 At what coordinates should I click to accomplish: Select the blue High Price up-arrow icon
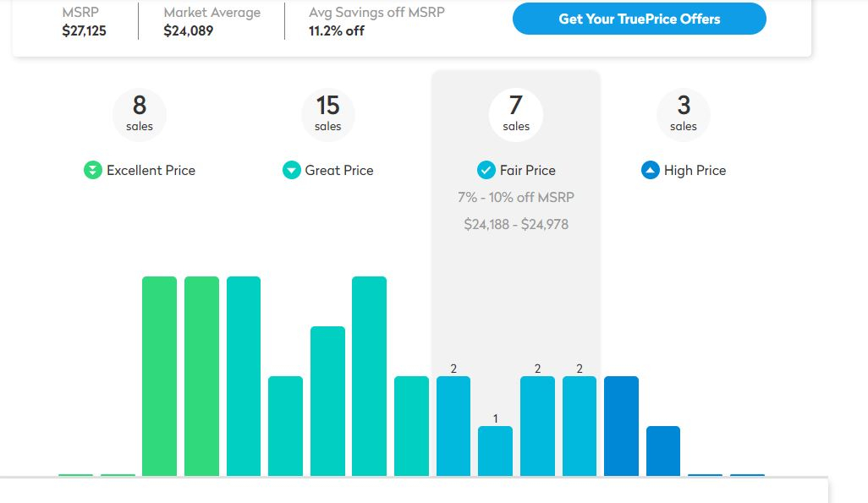pyautogui.click(x=650, y=170)
